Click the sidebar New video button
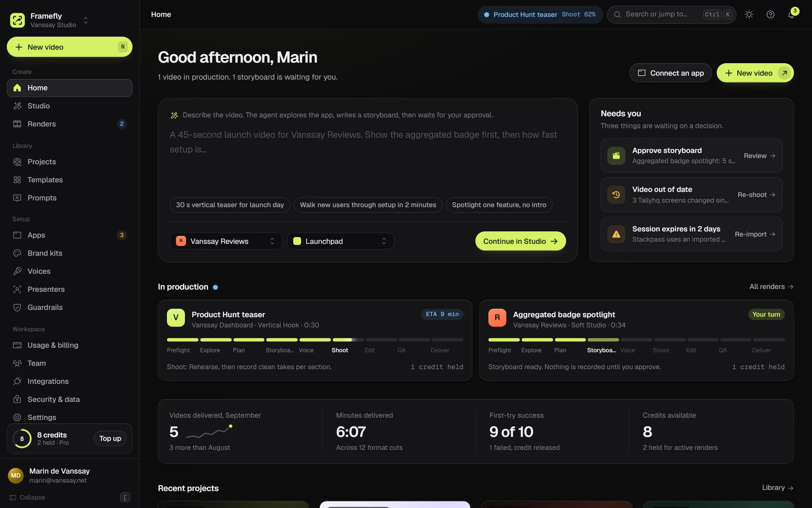The image size is (812, 508). coord(69,47)
